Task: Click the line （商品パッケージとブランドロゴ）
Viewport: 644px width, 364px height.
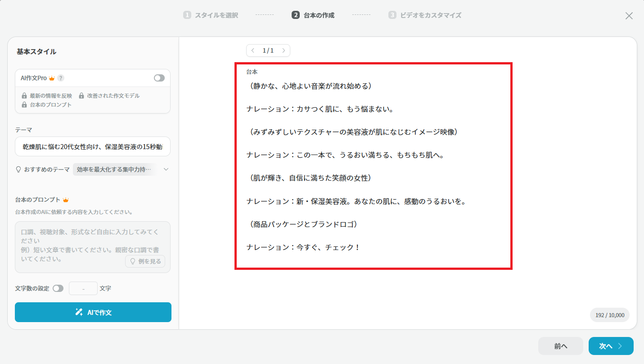Action: tap(303, 224)
